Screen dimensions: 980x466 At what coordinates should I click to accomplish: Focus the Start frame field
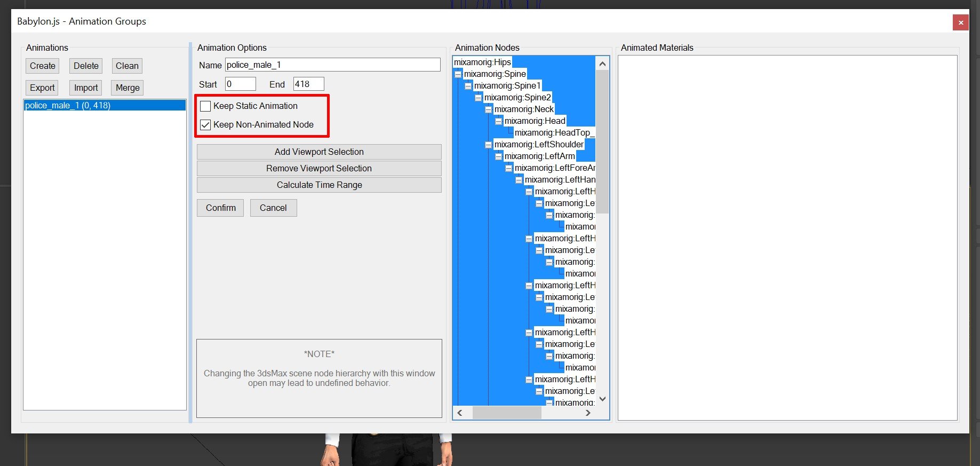241,84
